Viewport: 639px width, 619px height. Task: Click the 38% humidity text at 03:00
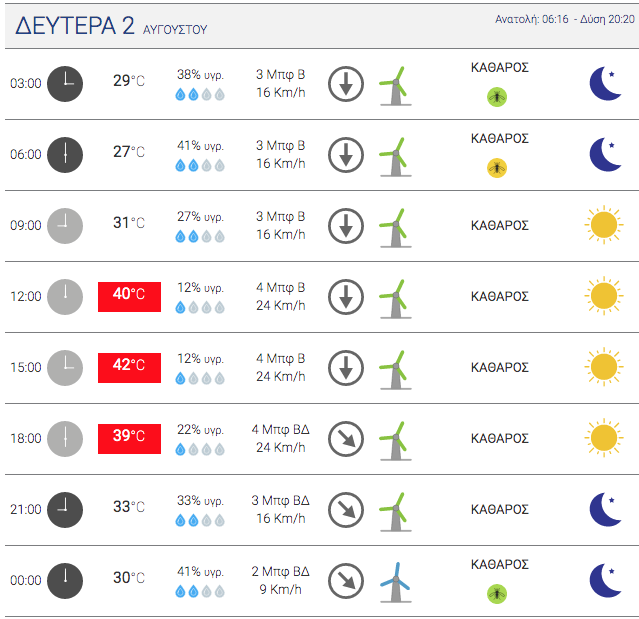pyautogui.click(x=200, y=74)
